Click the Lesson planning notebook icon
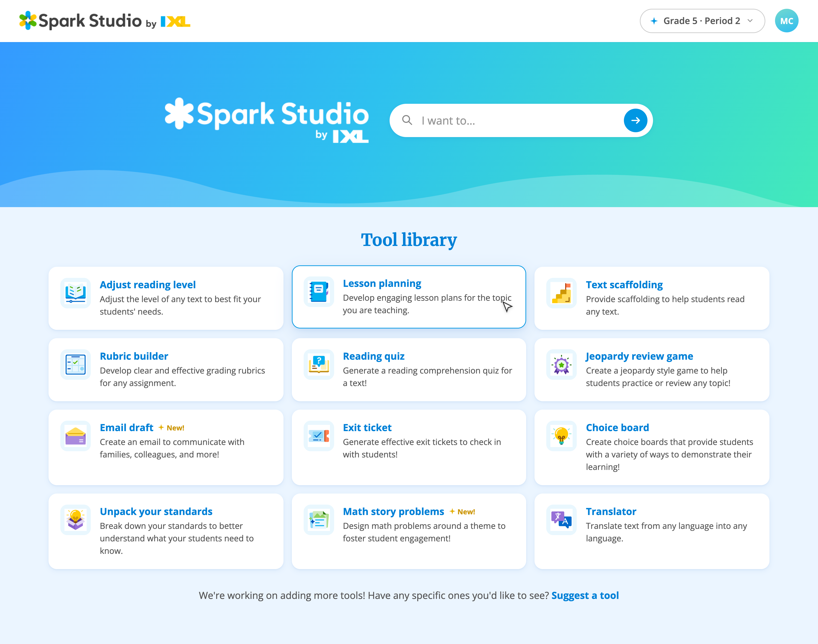 click(x=318, y=292)
